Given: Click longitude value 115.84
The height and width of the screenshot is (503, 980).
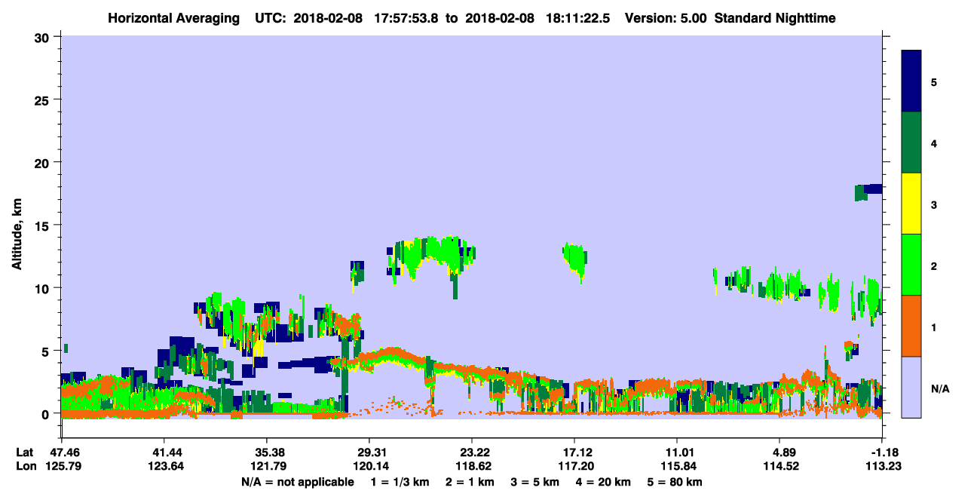Looking at the screenshot, I should (677, 466).
